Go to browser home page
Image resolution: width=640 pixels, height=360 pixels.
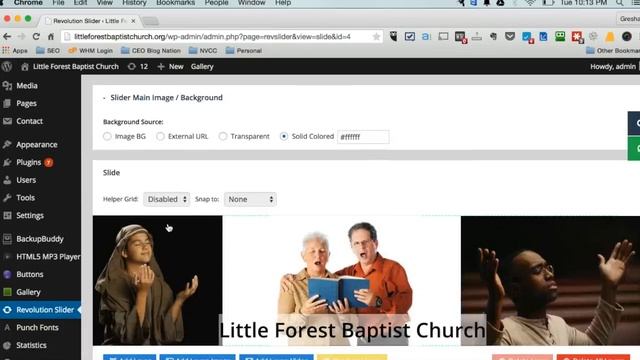pyautogui.click(x=51, y=37)
